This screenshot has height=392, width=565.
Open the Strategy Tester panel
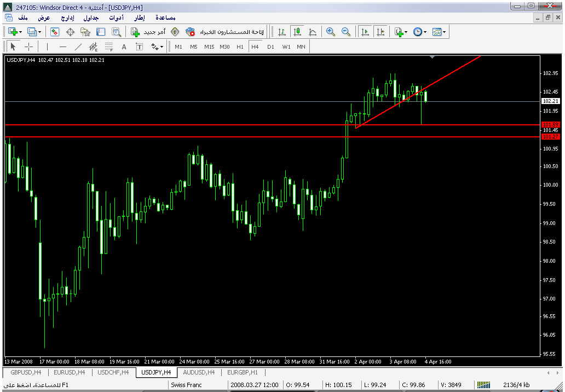click(116, 32)
